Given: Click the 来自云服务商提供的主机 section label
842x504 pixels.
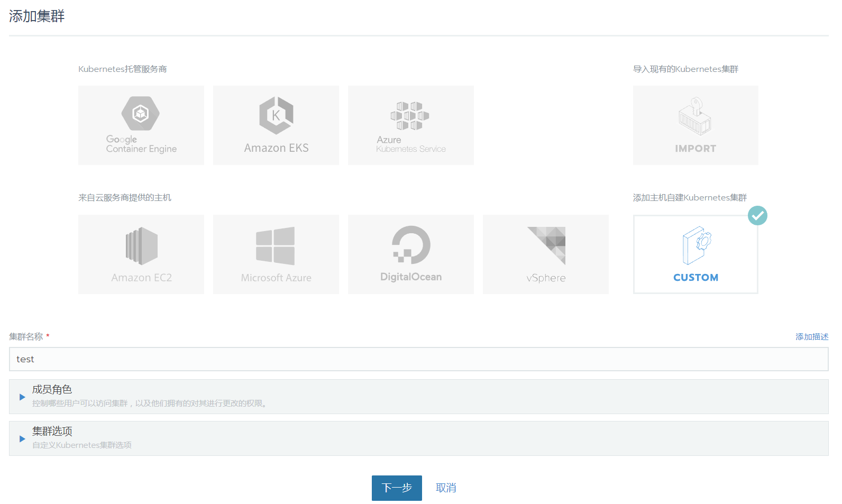Looking at the screenshot, I should coord(125,198).
